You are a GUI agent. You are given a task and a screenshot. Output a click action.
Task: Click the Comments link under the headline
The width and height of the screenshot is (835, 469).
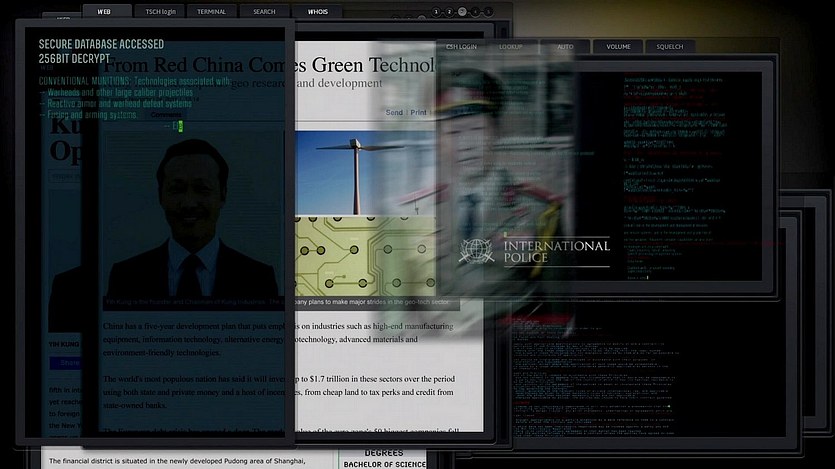click(166, 114)
